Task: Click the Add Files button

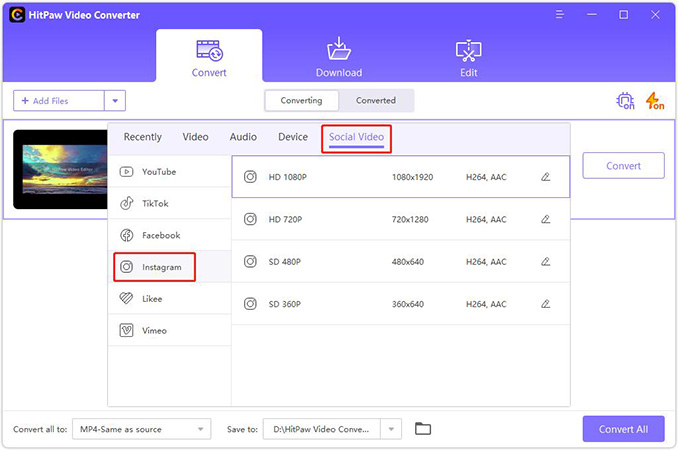Action: (59, 101)
